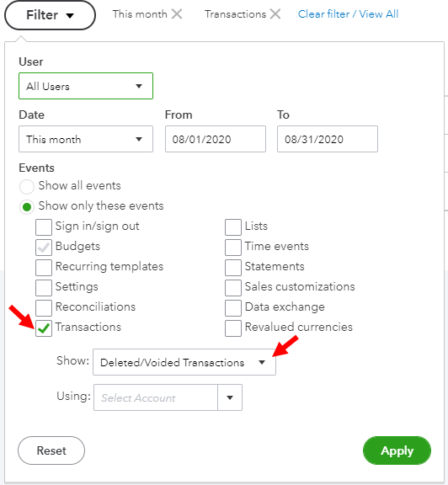This screenshot has width=448, height=485.
Task: Click the To date field 08/31/2020
Action: 328,139
